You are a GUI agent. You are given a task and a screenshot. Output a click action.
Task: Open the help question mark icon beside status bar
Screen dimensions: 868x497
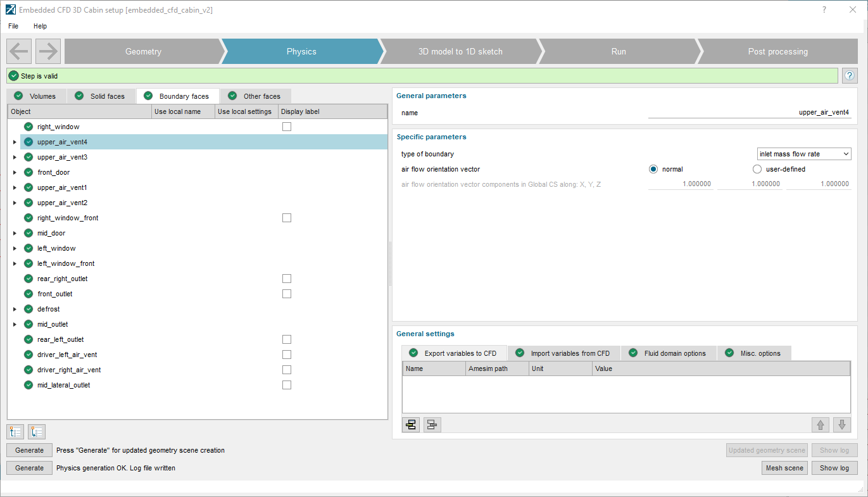pyautogui.click(x=850, y=76)
